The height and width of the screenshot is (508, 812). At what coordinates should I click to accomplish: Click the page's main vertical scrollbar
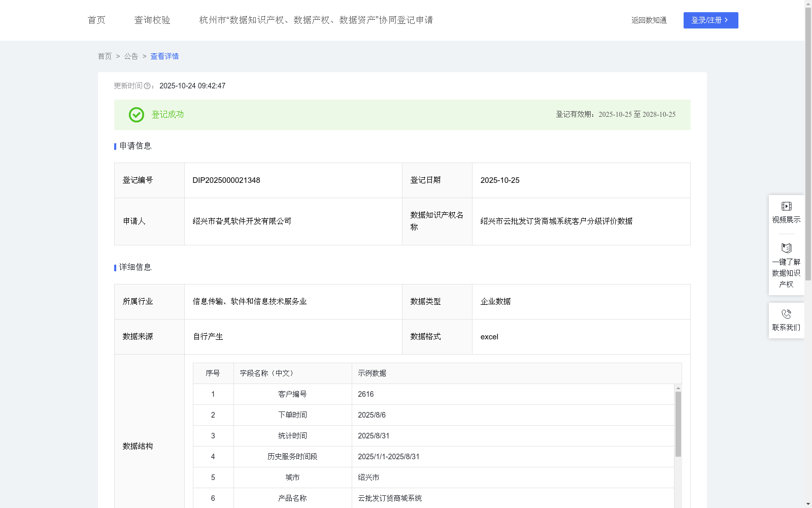808,144
